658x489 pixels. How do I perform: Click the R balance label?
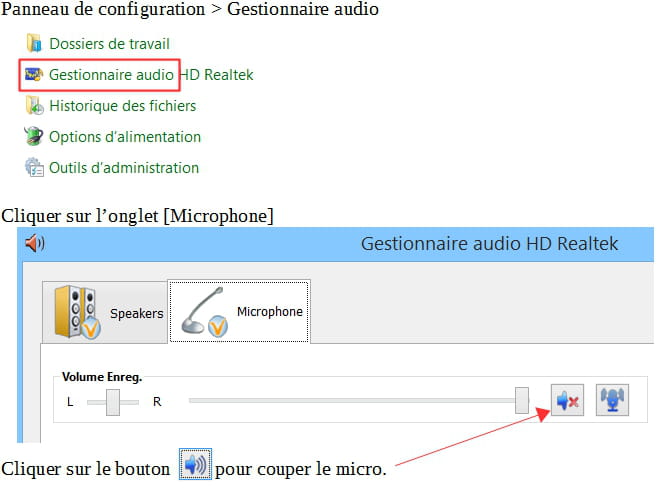157,402
